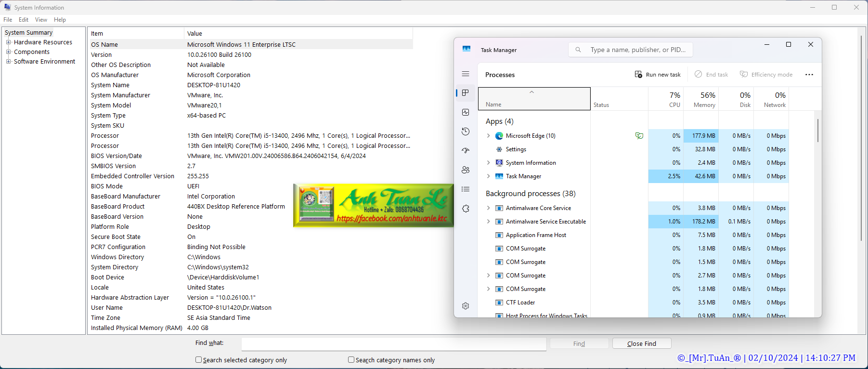Screen dimensions: 868x369
Task: Select Processes page icon in Task Manager sidebar
Action: pos(466,93)
